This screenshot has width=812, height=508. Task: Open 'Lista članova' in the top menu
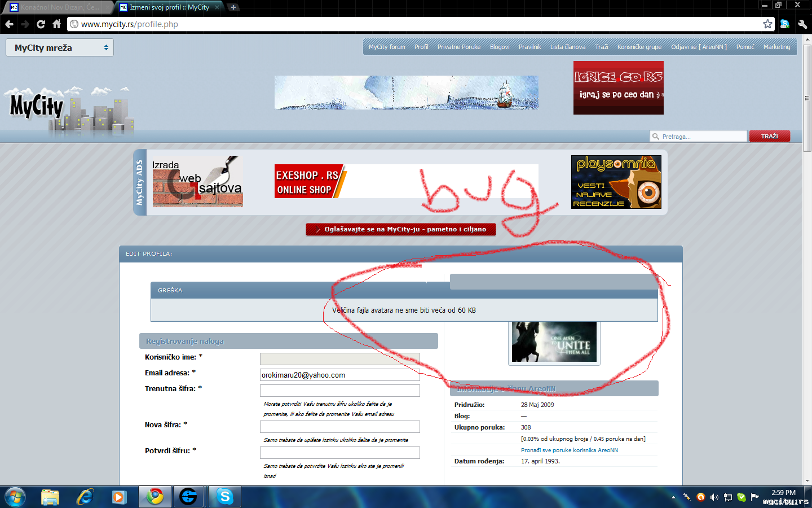click(x=568, y=47)
